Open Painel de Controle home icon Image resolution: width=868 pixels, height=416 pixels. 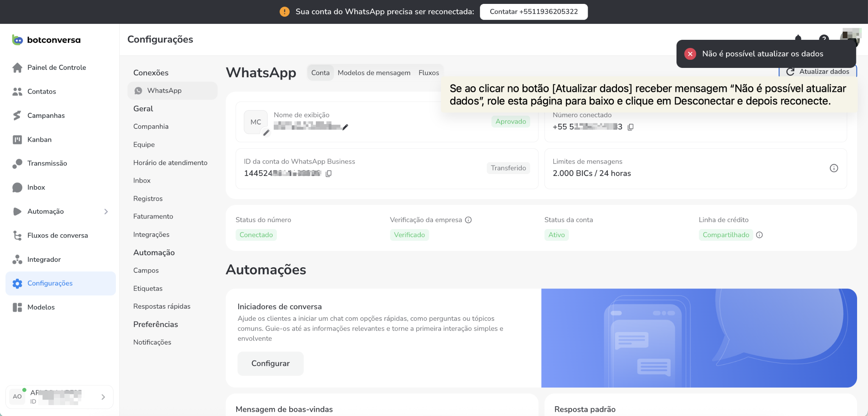coord(17,68)
